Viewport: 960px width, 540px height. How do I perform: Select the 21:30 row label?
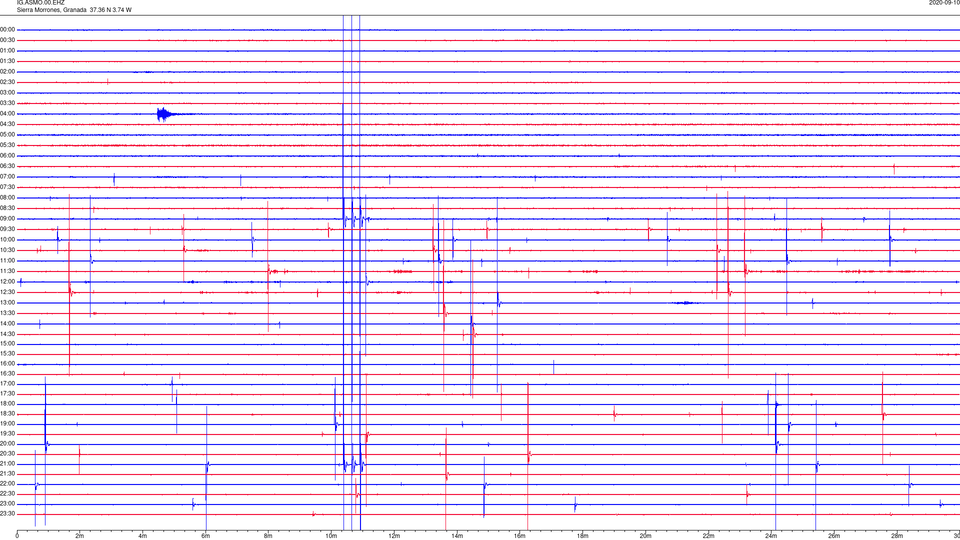(8, 474)
